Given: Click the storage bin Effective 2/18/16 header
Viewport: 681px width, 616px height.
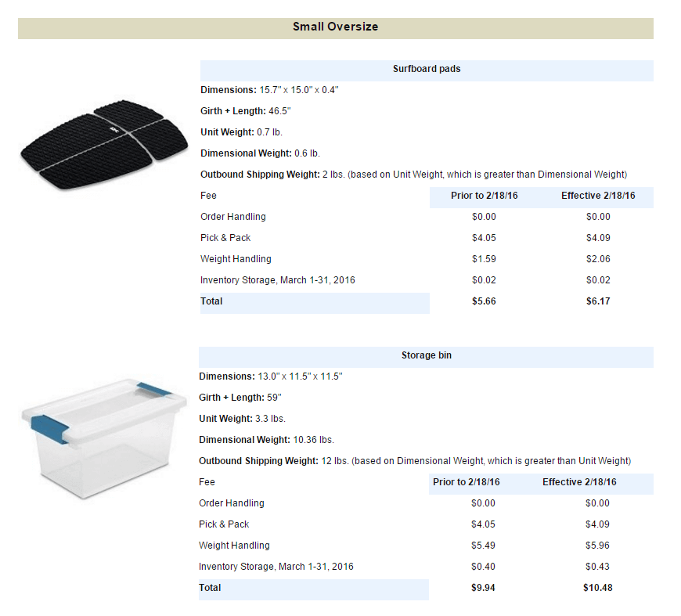Looking at the screenshot, I should click(x=579, y=482).
